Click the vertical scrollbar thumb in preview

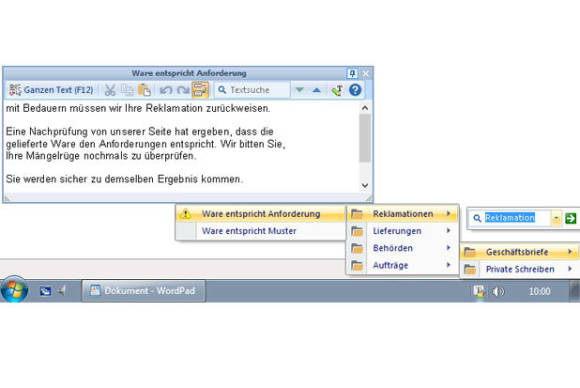[365, 138]
